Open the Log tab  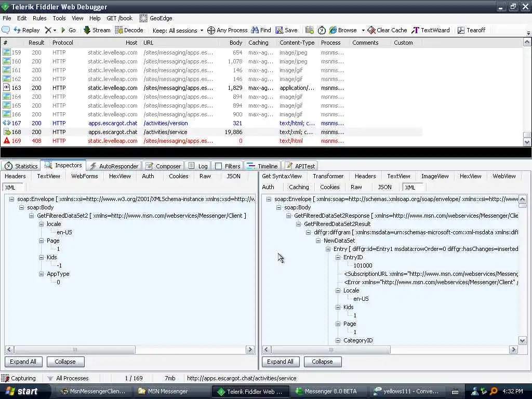(x=198, y=166)
